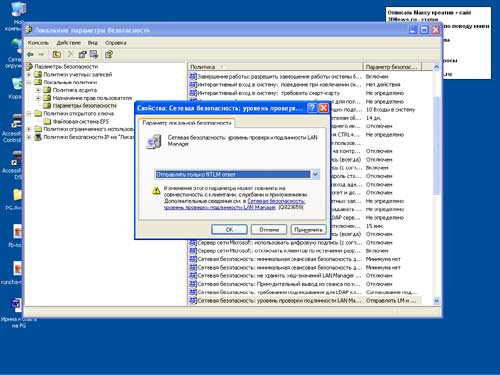The width and height of the screenshot is (500, 375).
Task: Click policy icon of Завершение работы row
Action: click(x=193, y=76)
